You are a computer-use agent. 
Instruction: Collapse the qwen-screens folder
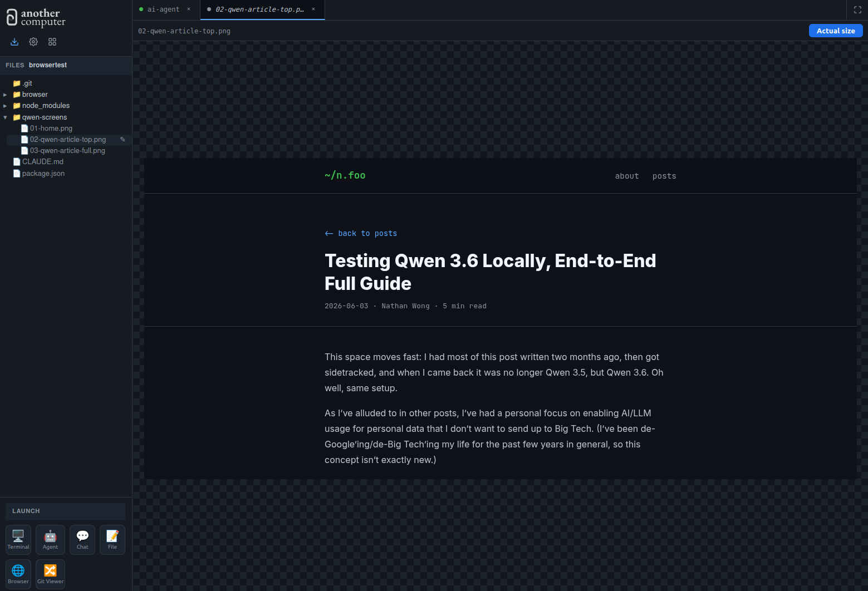point(5,117)
